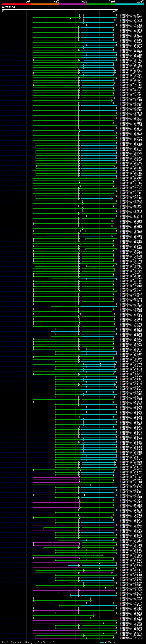Select label UniRef100_Q8GT95

[131, 557]
